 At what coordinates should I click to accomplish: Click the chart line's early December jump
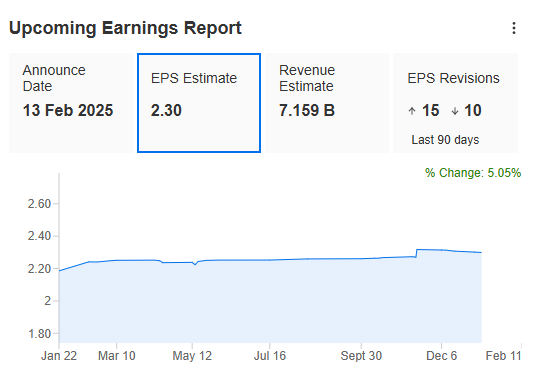pyautogui.click(x=417, y=253)
